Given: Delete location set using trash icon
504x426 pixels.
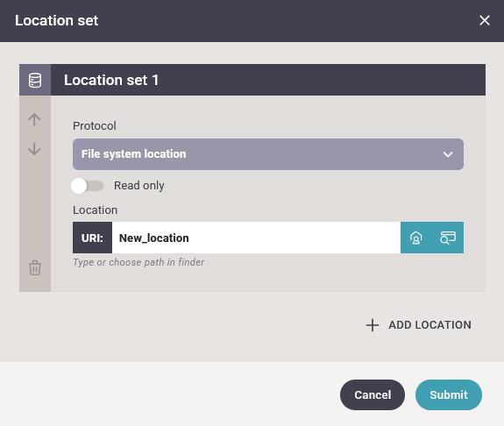Looking at the screenshot, I should [35, 268].
